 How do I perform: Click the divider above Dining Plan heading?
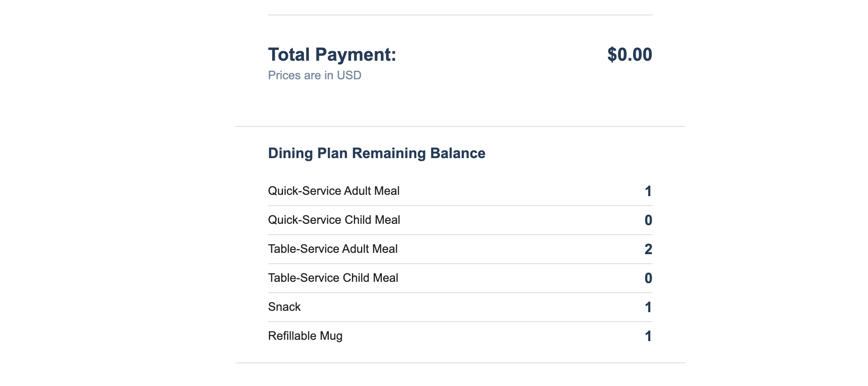click(x=460, y=126)
